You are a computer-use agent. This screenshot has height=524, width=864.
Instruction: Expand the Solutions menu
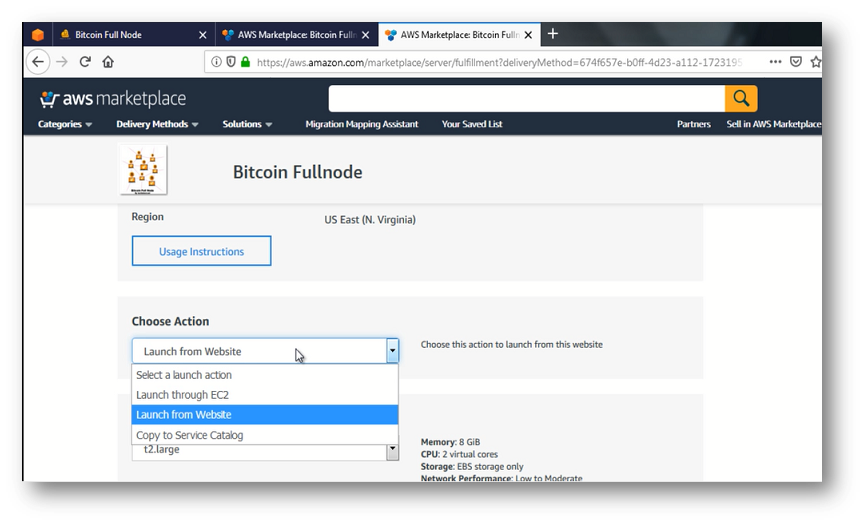tap(247, 124)
